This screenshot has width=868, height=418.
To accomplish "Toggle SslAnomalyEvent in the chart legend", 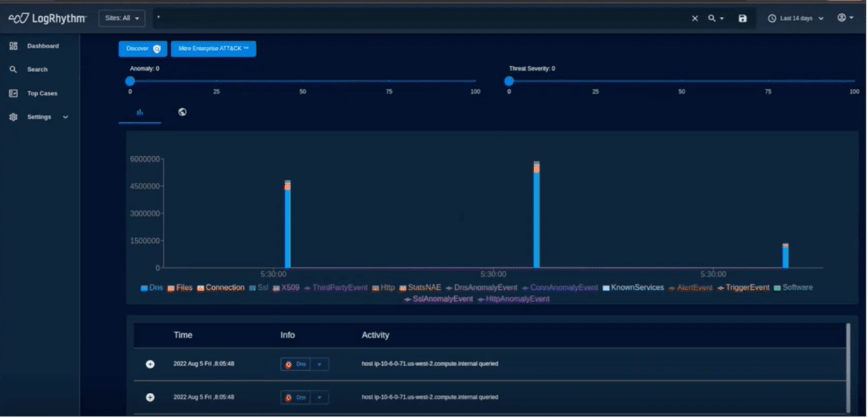I will [x=439, y=299].
